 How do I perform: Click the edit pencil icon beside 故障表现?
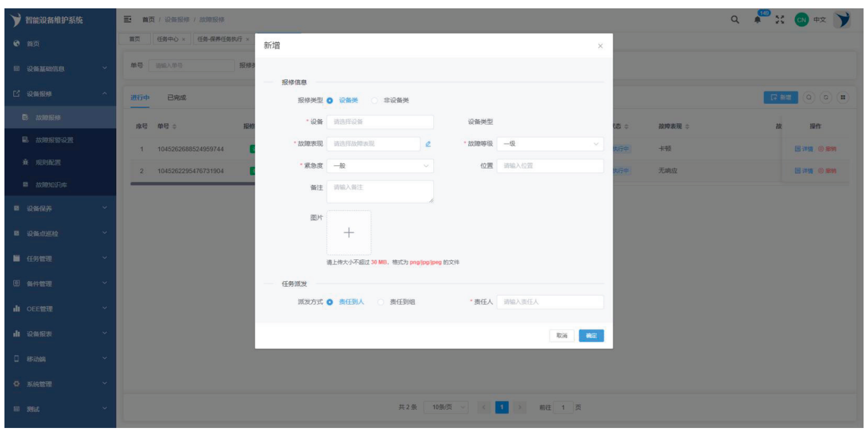[x=428, y=144]
